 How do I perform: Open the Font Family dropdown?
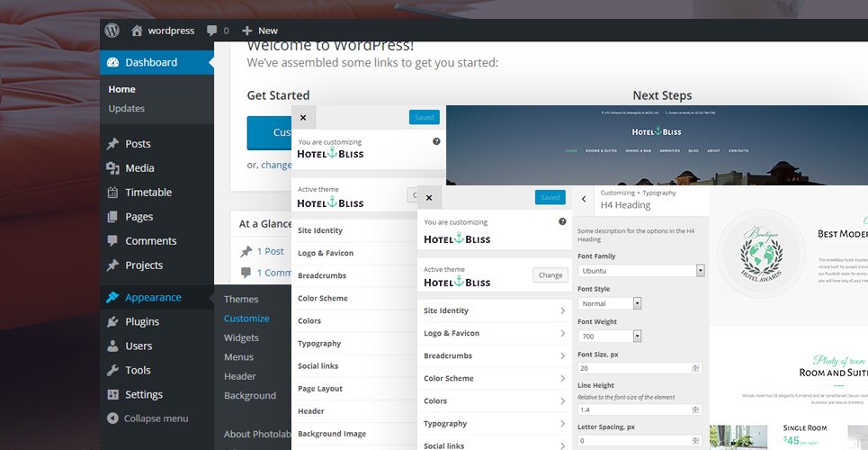pos(641,271)
